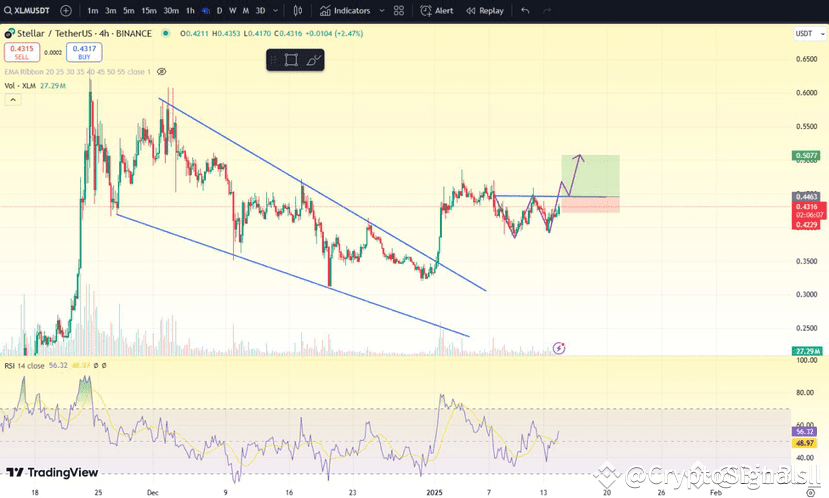829x498 pixels.
Task: Switch to the daily D interval
Action: 219,11
